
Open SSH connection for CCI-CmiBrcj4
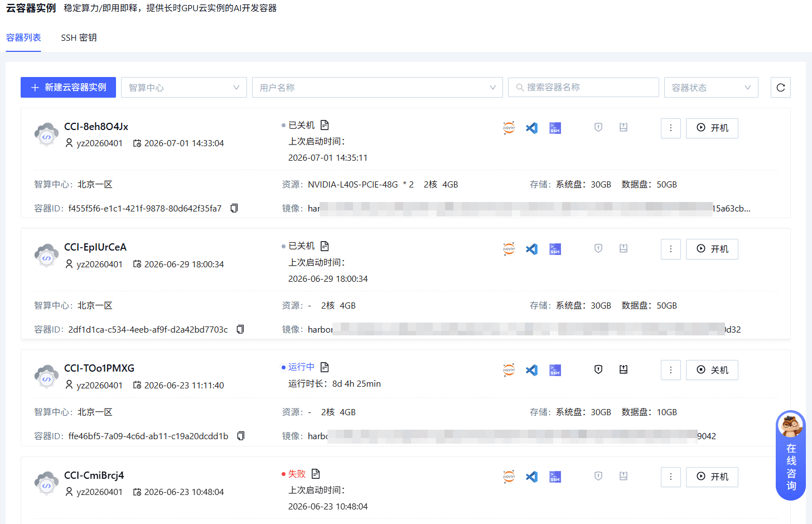[555, 477]
